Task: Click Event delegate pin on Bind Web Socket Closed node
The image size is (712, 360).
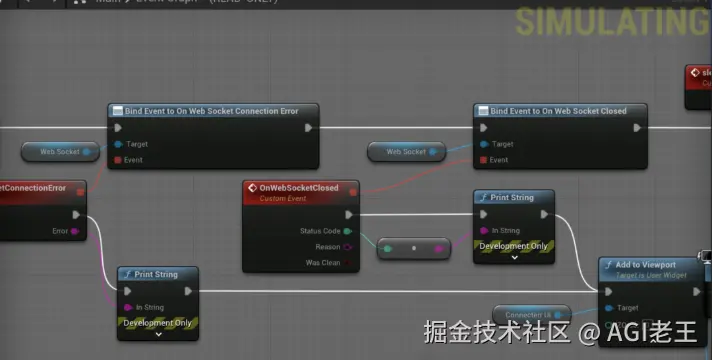Action: tap(484, 160)
